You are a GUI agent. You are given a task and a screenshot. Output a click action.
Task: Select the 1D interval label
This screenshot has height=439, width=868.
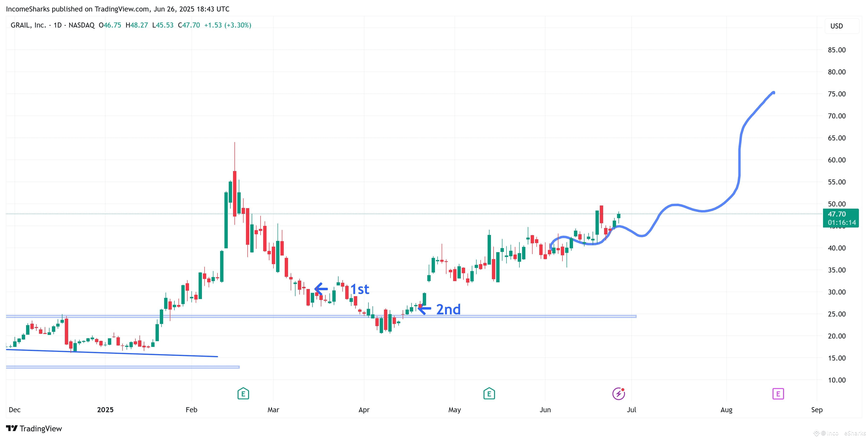pos(58,25)
